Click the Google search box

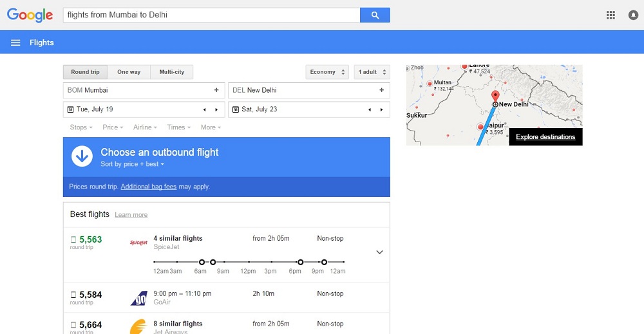(x=211, y=15)
